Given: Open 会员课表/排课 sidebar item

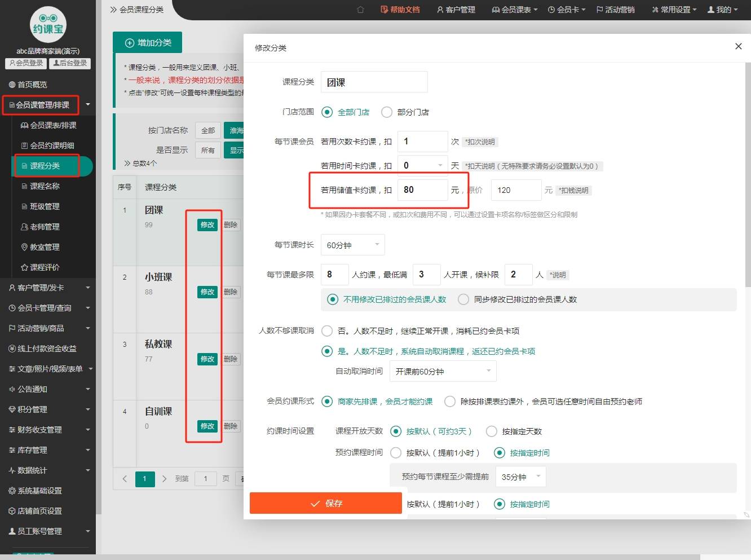Looking at the screenshot, I should pos(48,125).
